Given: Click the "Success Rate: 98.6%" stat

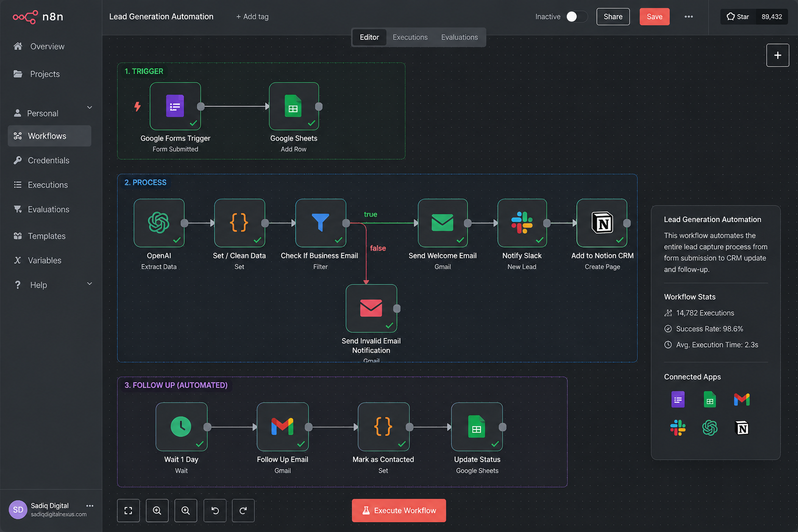Looking at the screenshot, I should (x=704, y=329).
